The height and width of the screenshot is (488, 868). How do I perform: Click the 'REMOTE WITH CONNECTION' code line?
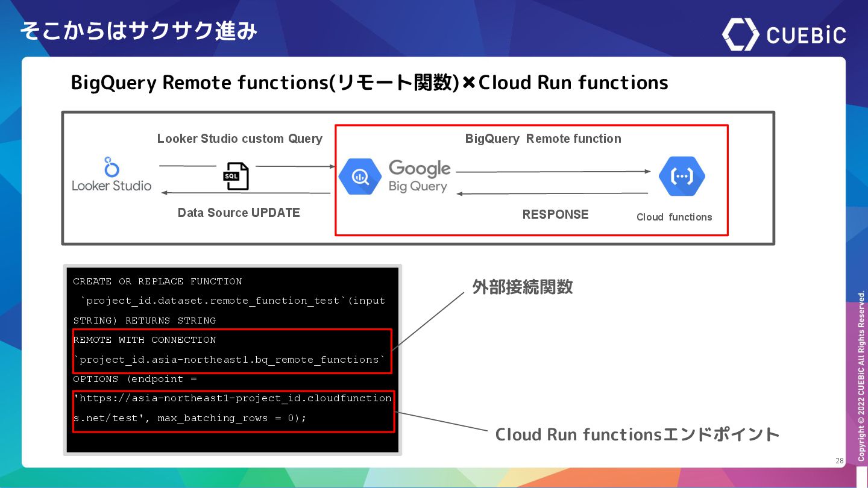point(145,340)
